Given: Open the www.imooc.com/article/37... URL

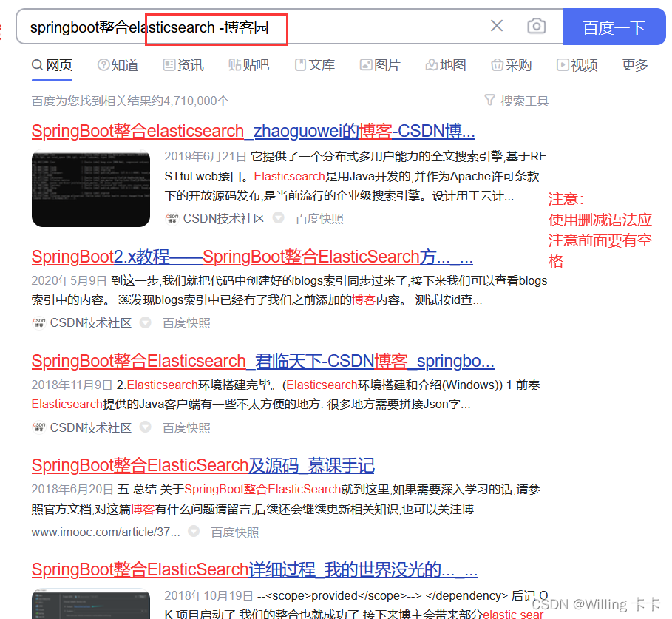Looking at the screenshot, I should (x=106, y=532).
